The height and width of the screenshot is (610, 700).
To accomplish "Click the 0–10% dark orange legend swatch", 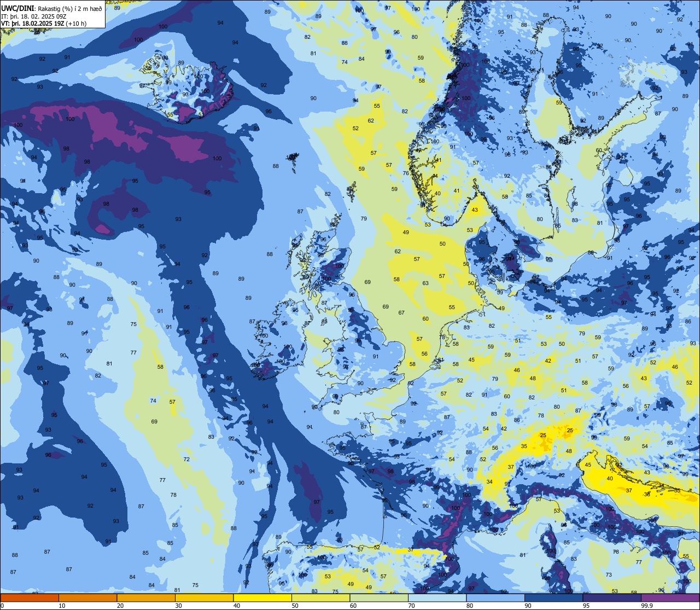I will (30, 597).
